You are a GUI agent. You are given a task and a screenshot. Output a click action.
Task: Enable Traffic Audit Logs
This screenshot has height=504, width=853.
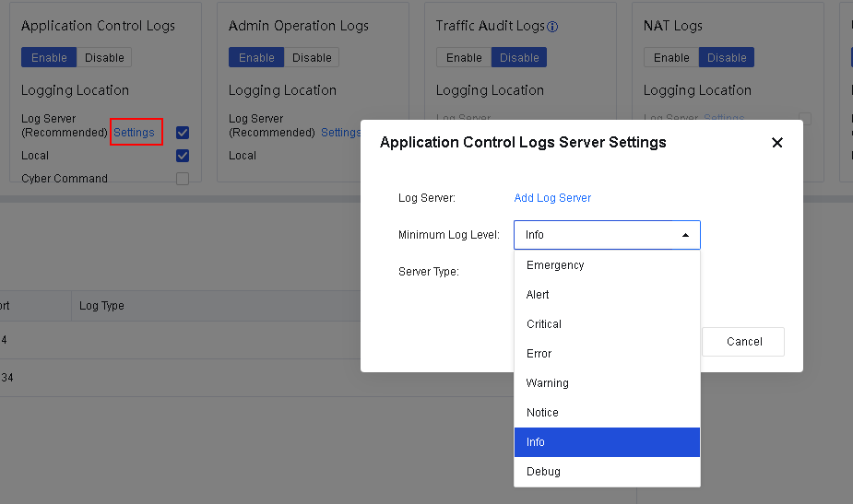click(464, 57)
